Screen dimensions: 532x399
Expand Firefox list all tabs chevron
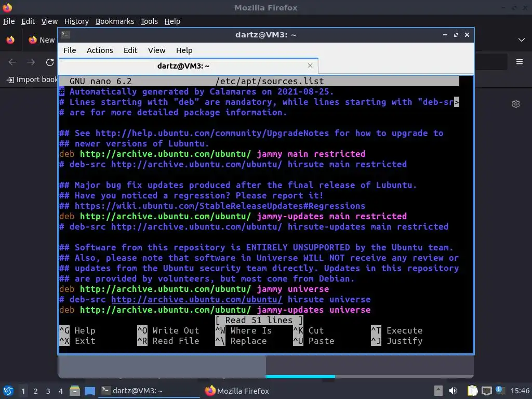[522, 40]
